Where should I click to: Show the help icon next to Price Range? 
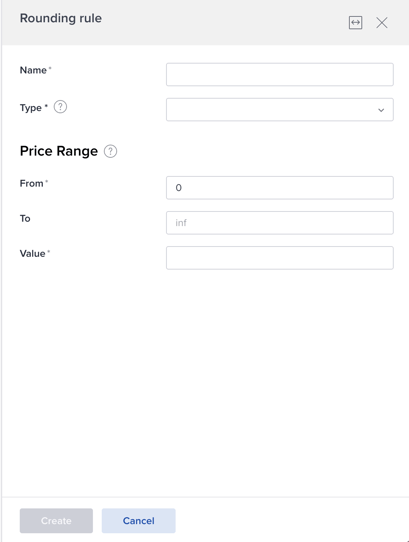tap(111, 151)
